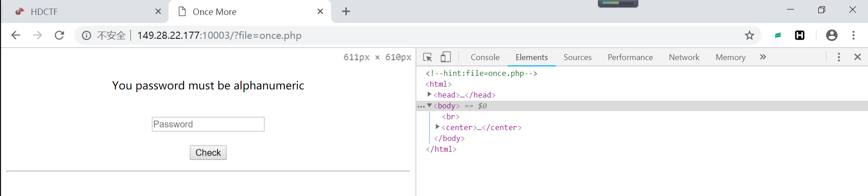Expand the center element node
Image resolution: width=868 pixels, height=196 pixels.
[x=437, y=127]
